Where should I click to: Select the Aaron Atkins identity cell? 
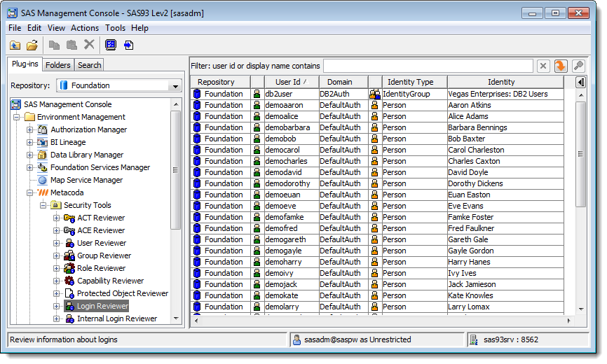tap(505, 105)
